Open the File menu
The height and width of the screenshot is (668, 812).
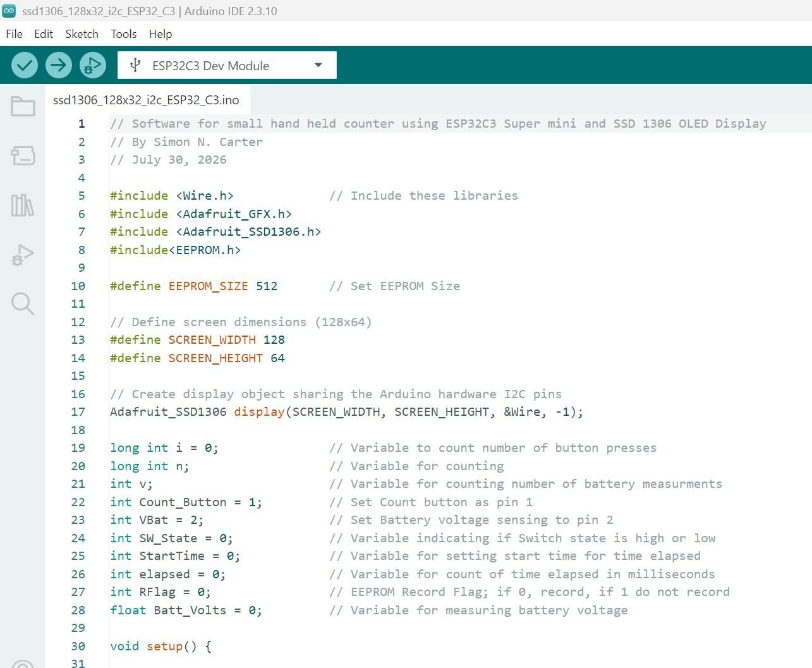(14, 34)
